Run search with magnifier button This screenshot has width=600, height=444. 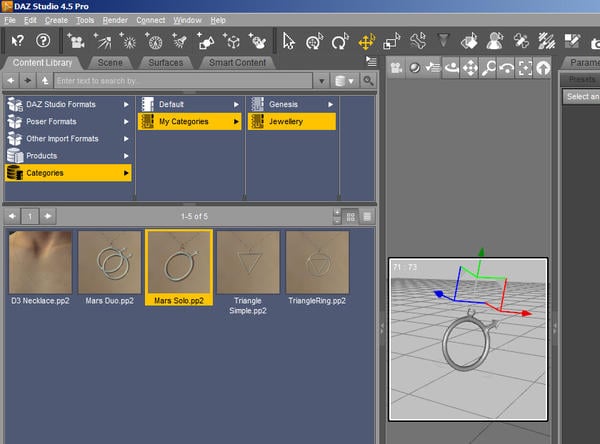[x=368, y=81]
